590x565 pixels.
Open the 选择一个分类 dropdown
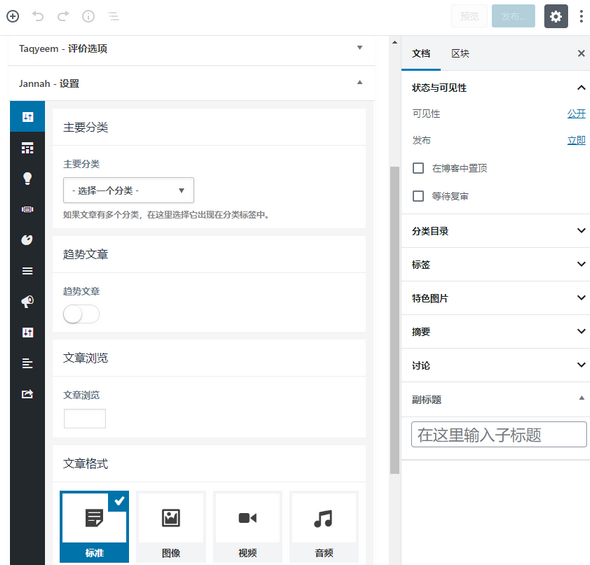click(128, 190)
